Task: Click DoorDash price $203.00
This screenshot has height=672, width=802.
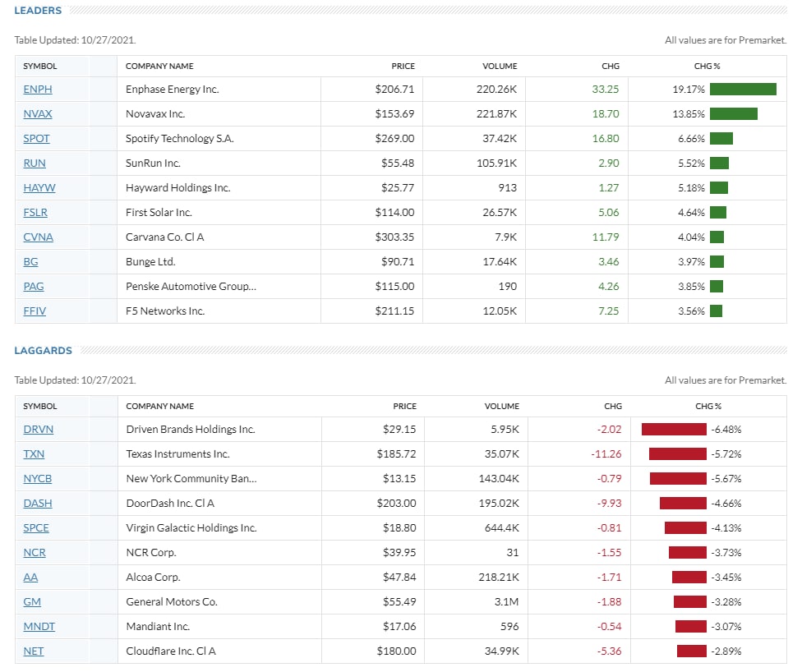Action: click(396, 503)
